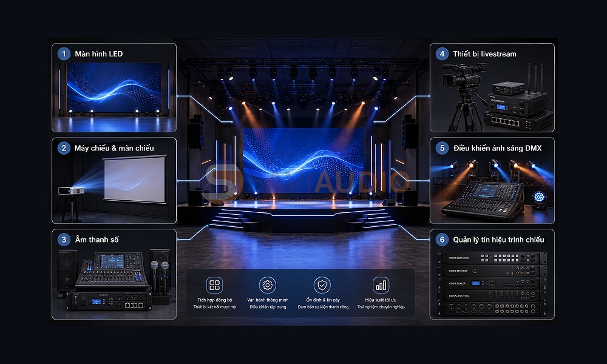Click the wireless microphones in the Âm thanh số card

click(x=160, y=278)
